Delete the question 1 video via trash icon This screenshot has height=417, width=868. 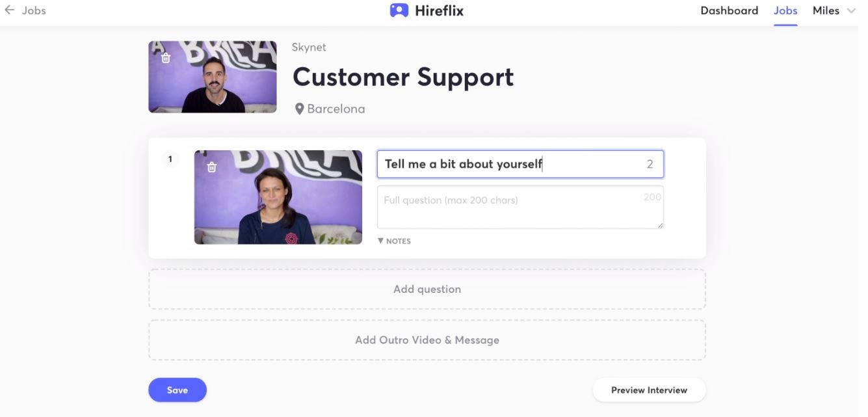[211, 167]
